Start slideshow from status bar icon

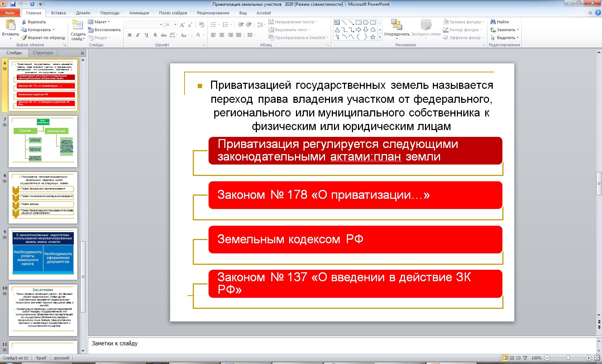click(525, 358)
